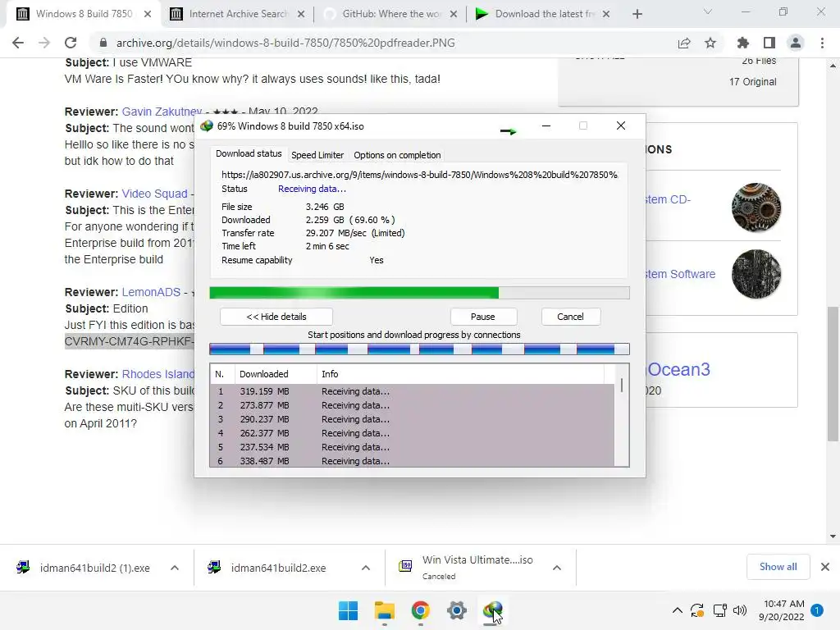Reload the archive.org page
The image size is (840, 630).
(71, 43)
